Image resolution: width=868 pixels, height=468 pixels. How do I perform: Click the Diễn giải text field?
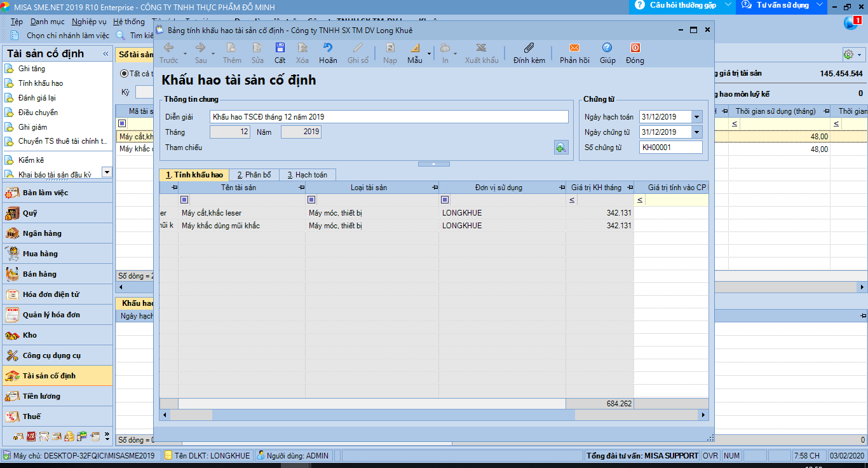pos(389,117)
